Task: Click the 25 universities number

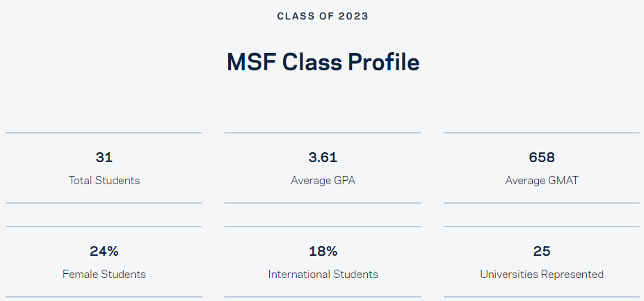Action: click(x=542, y=251)
